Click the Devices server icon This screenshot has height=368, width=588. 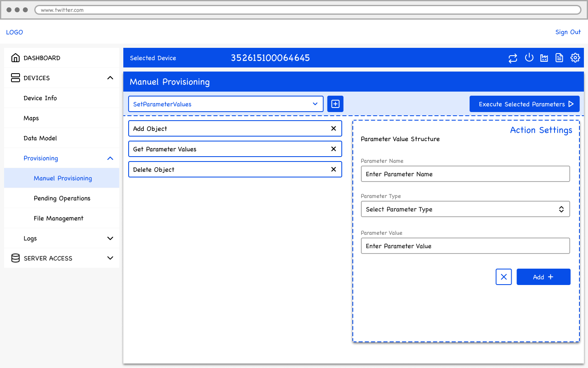16,78
